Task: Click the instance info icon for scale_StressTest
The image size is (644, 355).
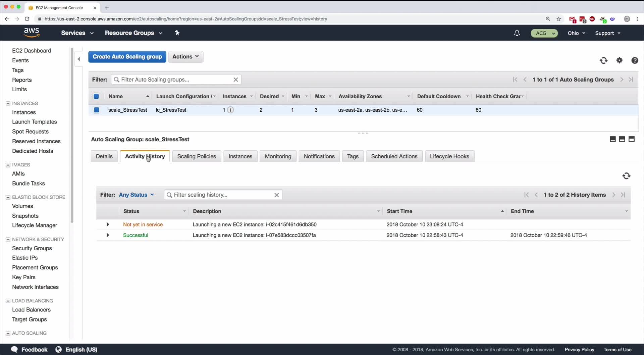Action: pyautogui.click(x=230, y=110)
